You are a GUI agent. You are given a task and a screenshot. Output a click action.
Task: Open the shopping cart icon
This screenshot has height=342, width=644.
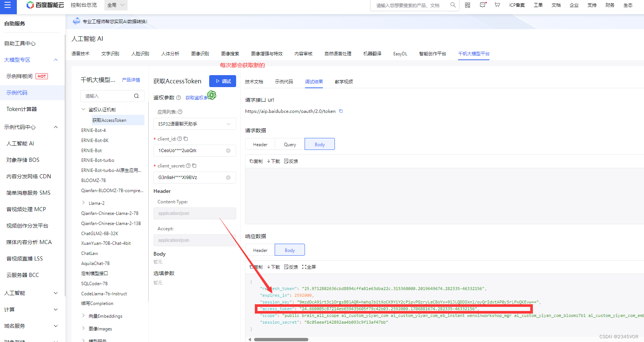tap(497, 5)
